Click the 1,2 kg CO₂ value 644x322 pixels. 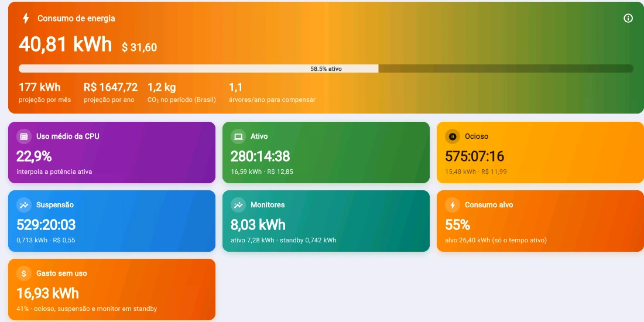point(162,87)
